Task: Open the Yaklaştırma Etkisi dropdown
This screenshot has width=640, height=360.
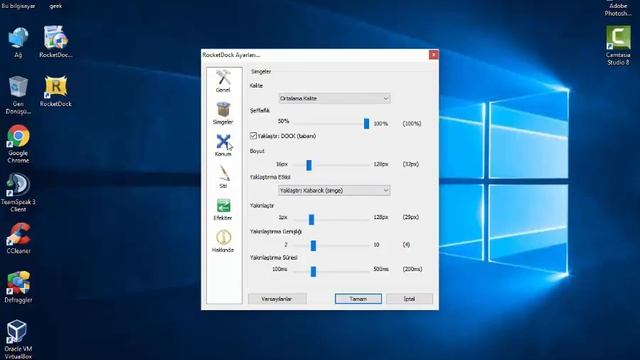Action: click(x=334, y=190)
